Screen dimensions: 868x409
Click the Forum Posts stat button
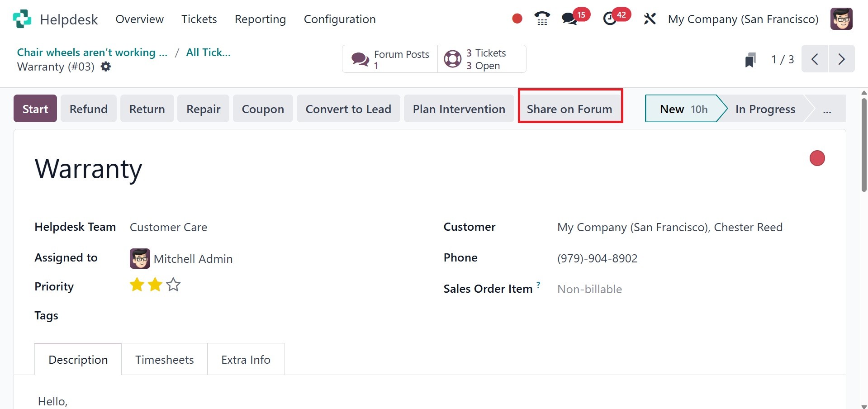click(x=390, y=59)
